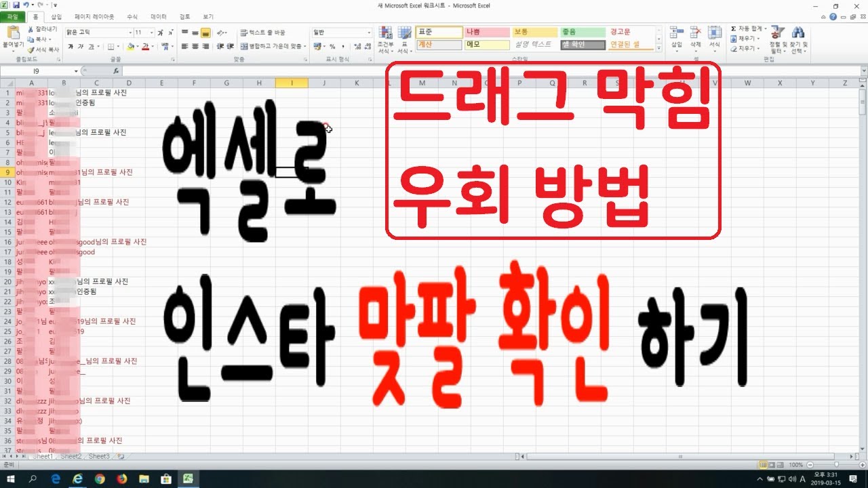Expand the Name Box dropdown

click(x=76, y=70)
